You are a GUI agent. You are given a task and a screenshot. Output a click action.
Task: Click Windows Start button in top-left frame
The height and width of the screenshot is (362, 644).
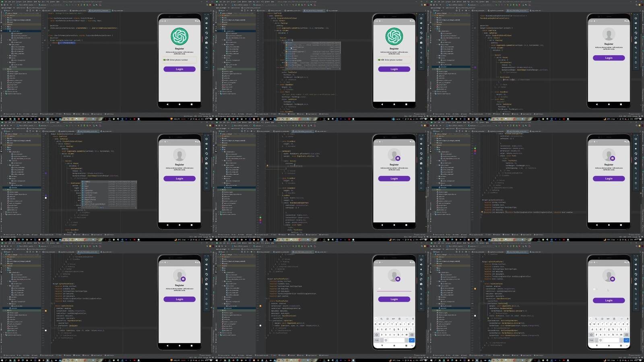tap(2, 119)
